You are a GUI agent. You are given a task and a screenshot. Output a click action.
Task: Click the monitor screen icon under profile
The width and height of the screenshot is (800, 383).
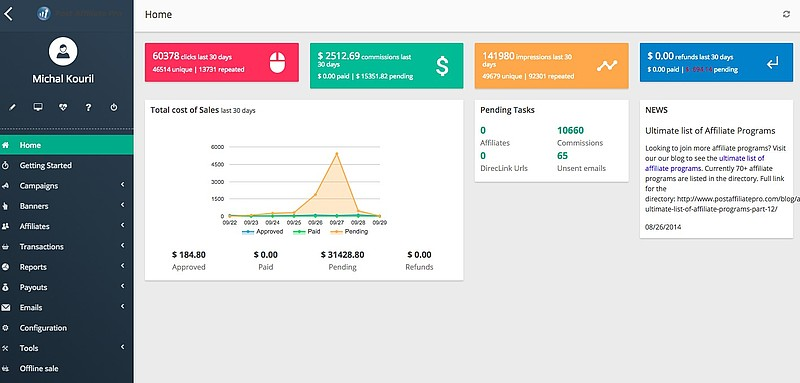[38, 107]
